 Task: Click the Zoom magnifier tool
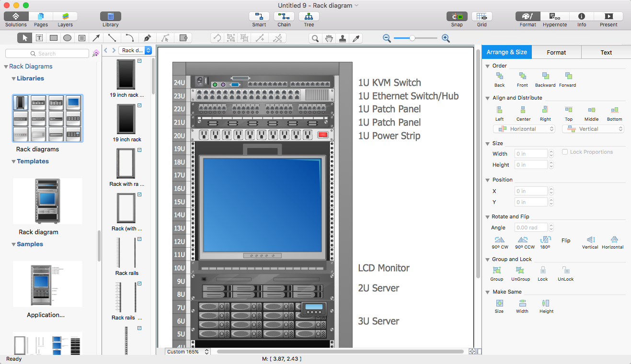315,38
